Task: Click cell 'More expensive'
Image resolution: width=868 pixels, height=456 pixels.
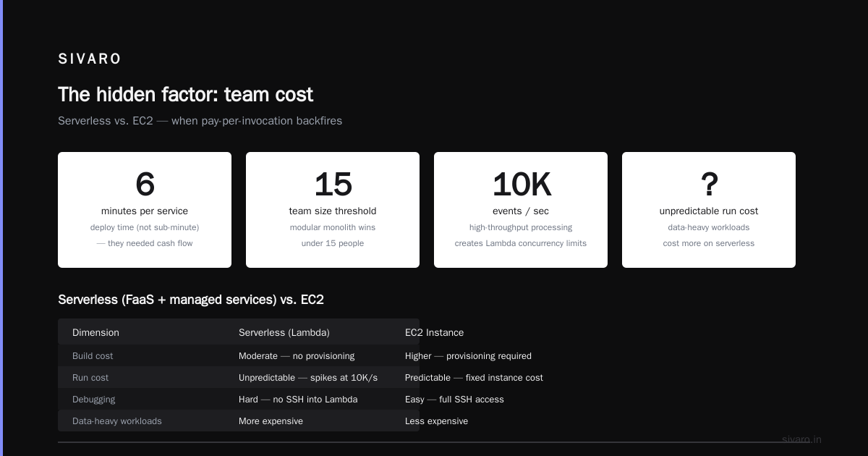Action: 271,421
